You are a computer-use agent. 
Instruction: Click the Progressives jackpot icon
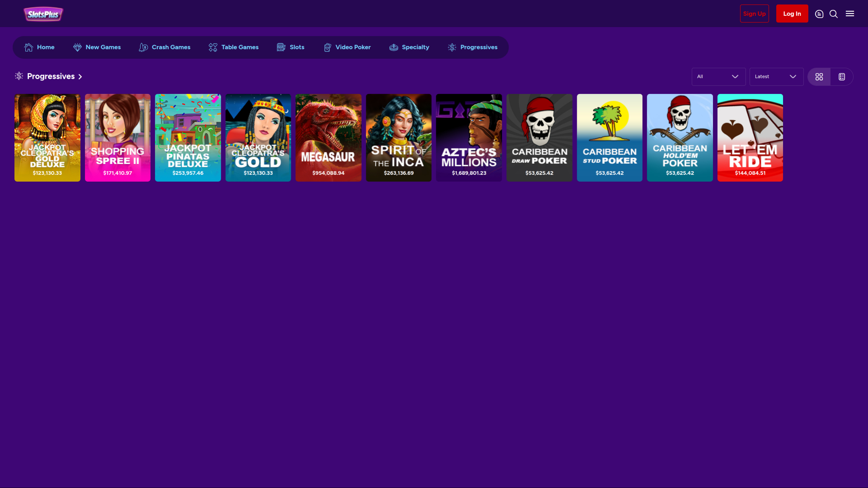451,47
